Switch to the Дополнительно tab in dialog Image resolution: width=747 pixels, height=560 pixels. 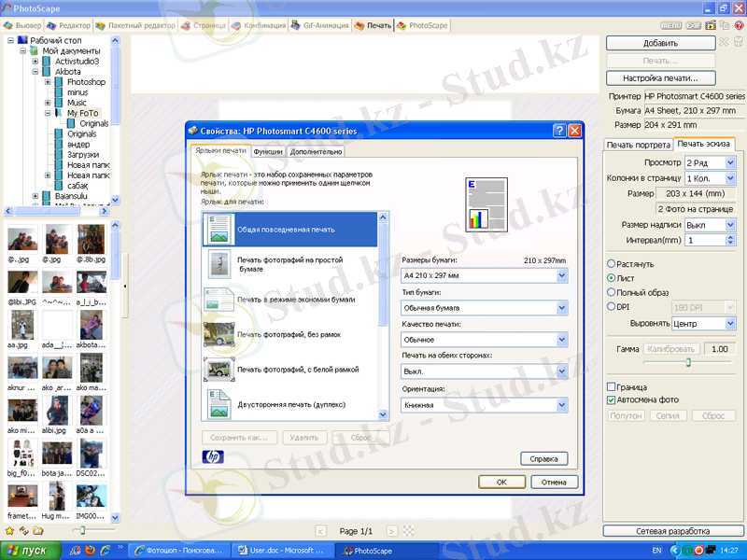316,151
